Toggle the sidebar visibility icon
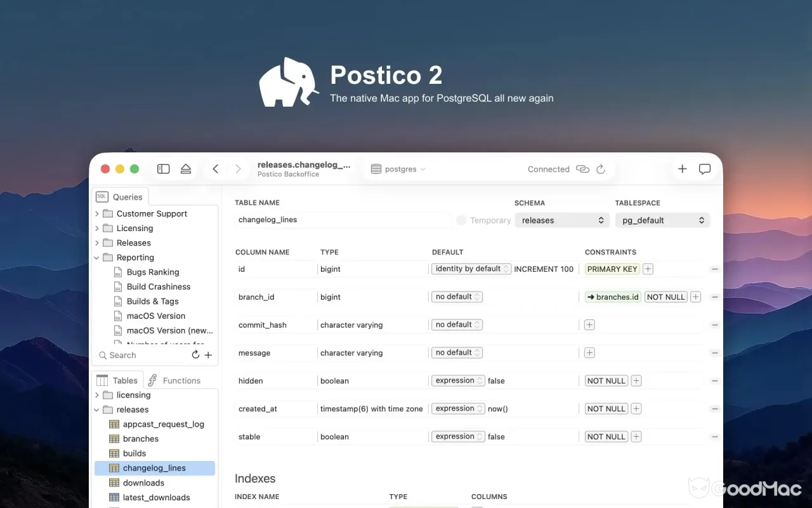The height and width of the screenshot is (508, 812). tap(164, 169)
